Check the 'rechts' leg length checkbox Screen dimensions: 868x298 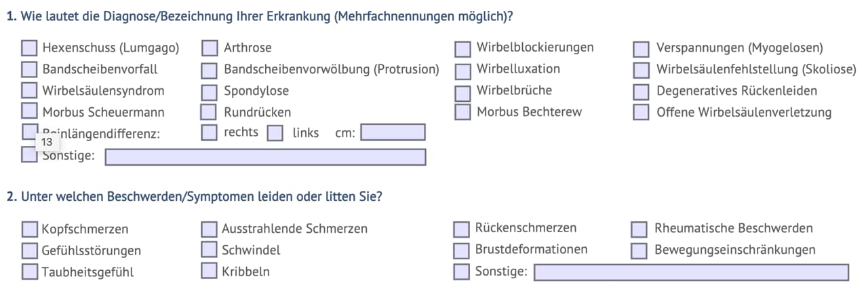click(x=210, y=132)
